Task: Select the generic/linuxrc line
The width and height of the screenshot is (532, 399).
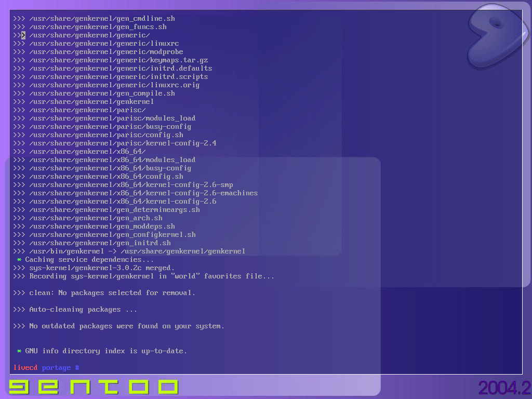Action: 96,44
